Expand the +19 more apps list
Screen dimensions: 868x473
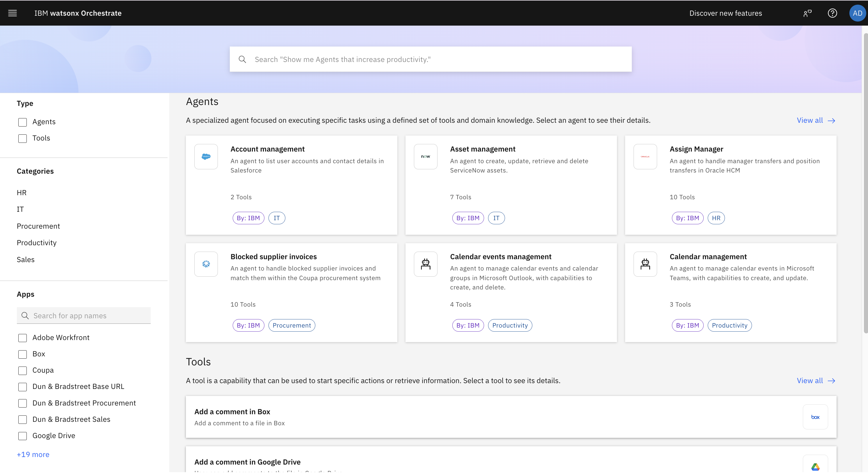[33, 454]
